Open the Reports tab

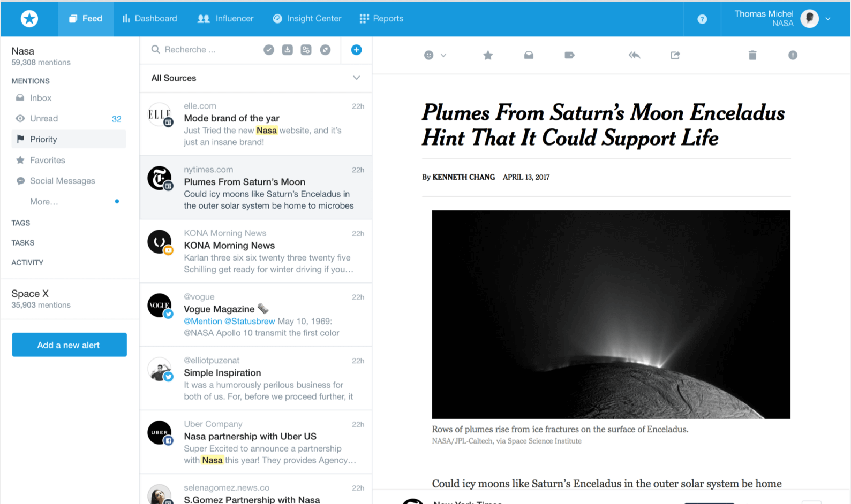381,19
